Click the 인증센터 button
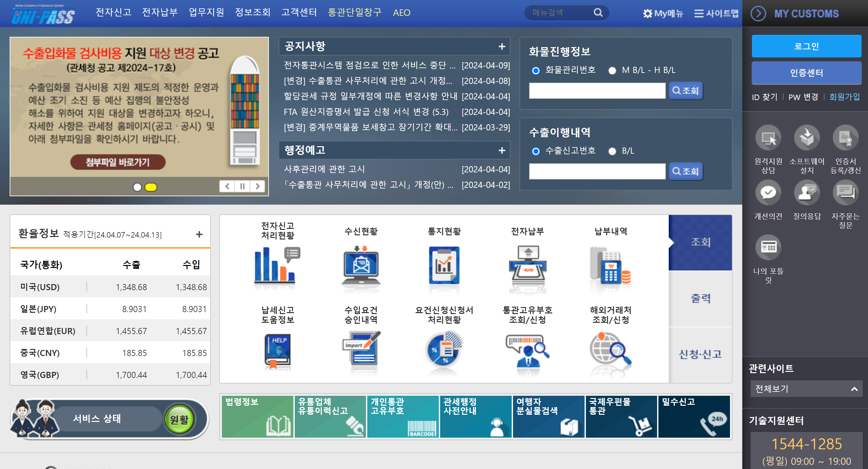868x469 pixels. click(806, 73)
